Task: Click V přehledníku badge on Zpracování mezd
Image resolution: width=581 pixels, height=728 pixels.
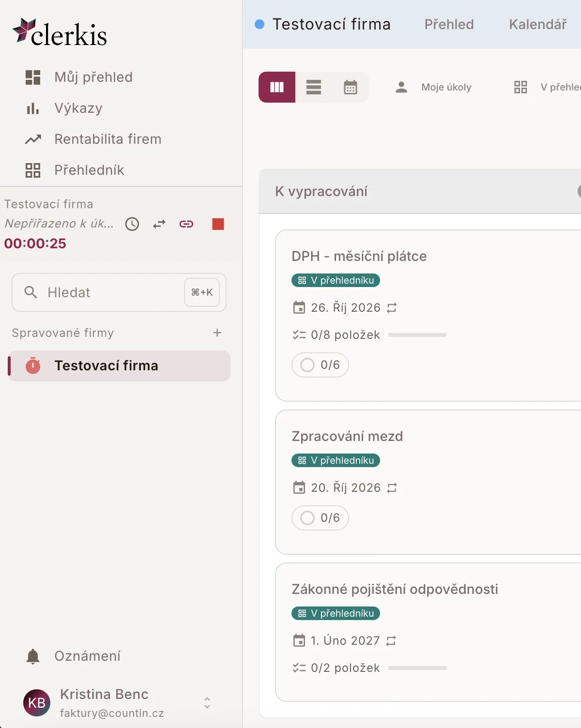Action: pos(336,460)
